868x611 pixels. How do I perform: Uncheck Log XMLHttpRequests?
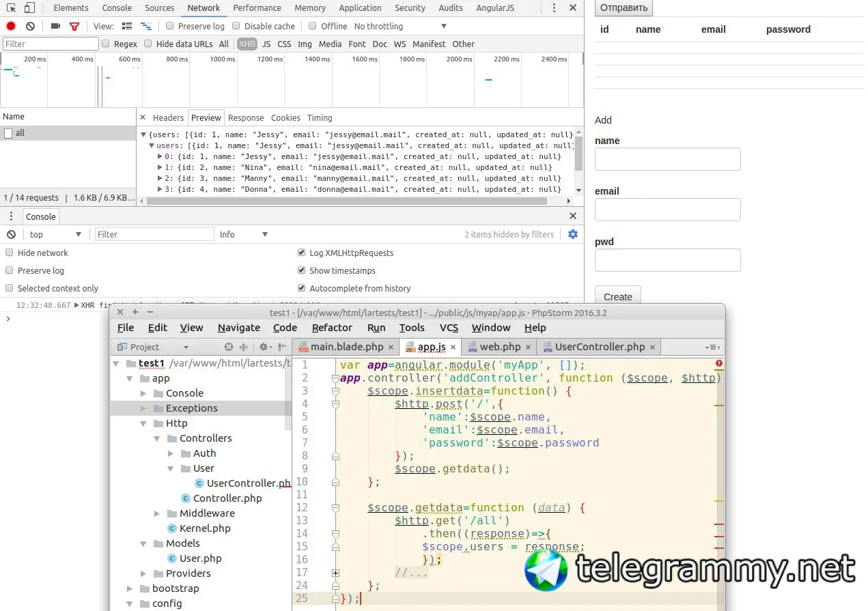click(x=302, y=253)
